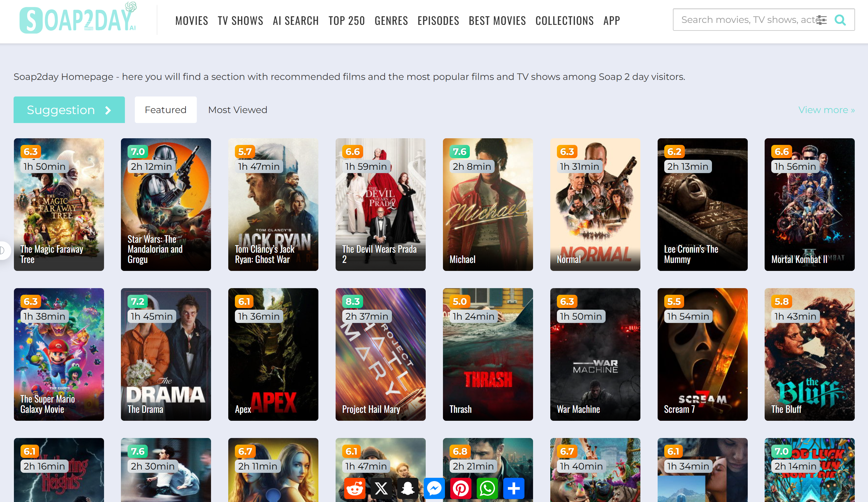
Task: Share page via WhatsApp
Action: click(x=487, y=488)
